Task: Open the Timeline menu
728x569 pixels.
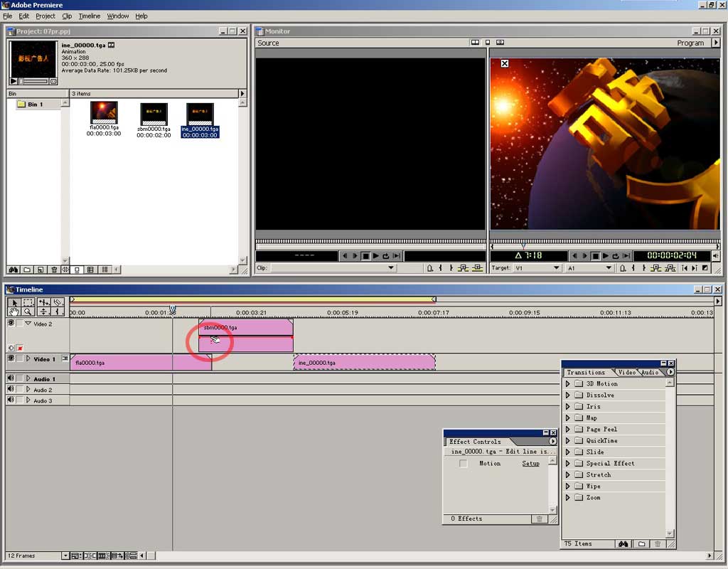Action: click(89, 16)
